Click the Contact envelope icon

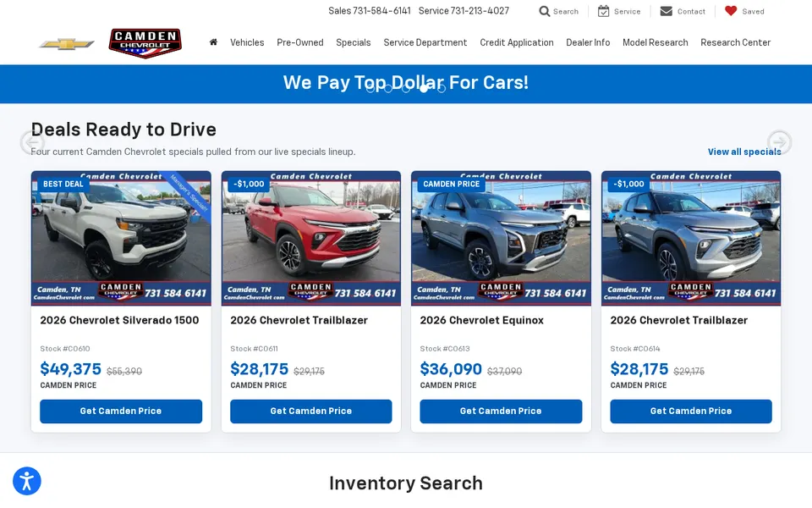pos(666,11)
